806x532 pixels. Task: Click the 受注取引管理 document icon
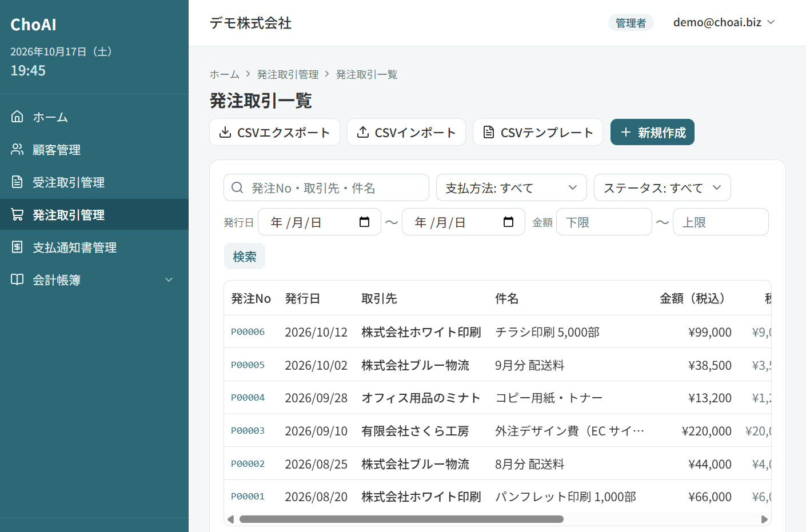(17, 182)
